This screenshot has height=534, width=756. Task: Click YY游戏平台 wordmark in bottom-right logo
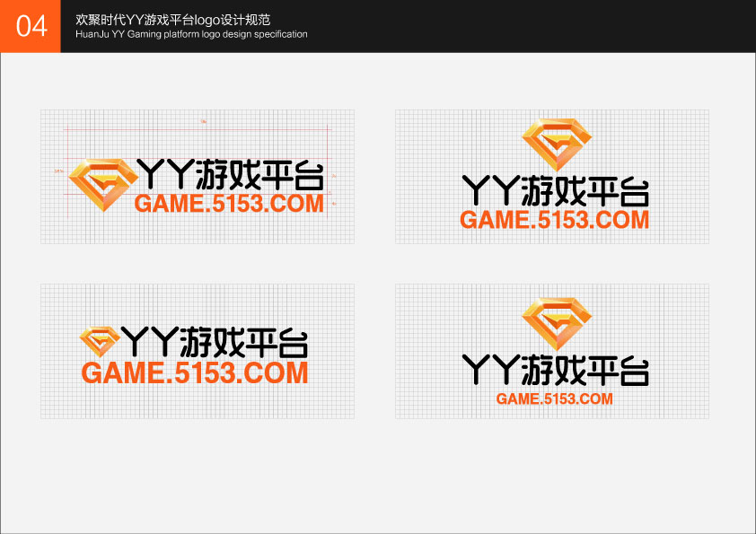pyautogui.click(x=556, y=370)
